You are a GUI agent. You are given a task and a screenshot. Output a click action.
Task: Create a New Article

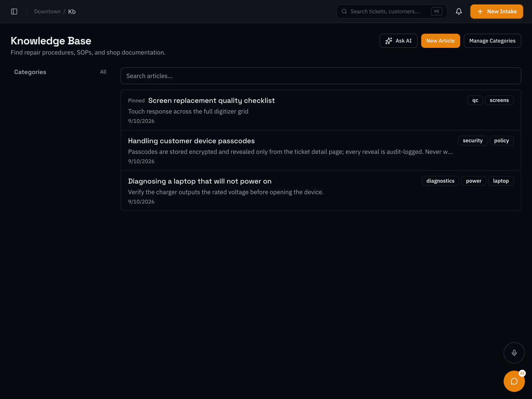tap(440, 41)
